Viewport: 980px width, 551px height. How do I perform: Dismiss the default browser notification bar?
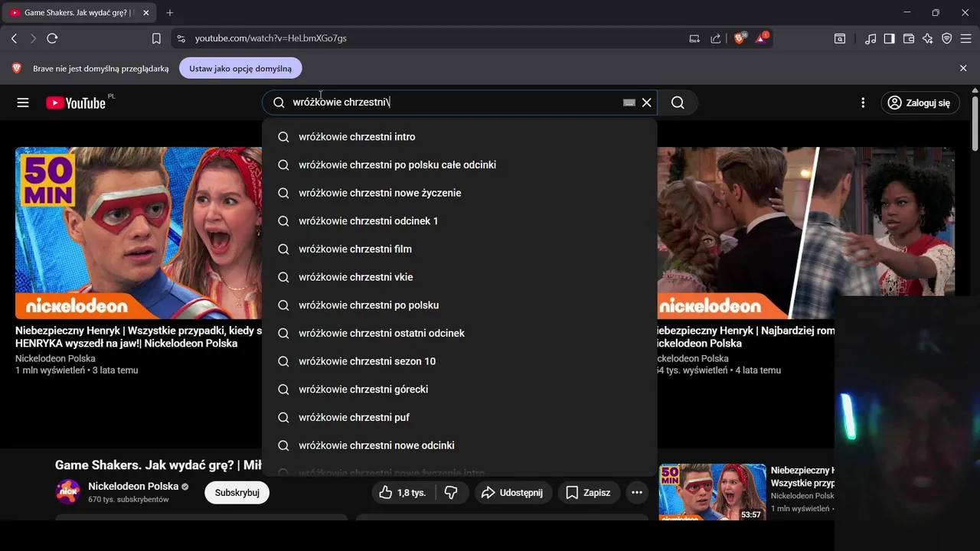pos(963,68)
